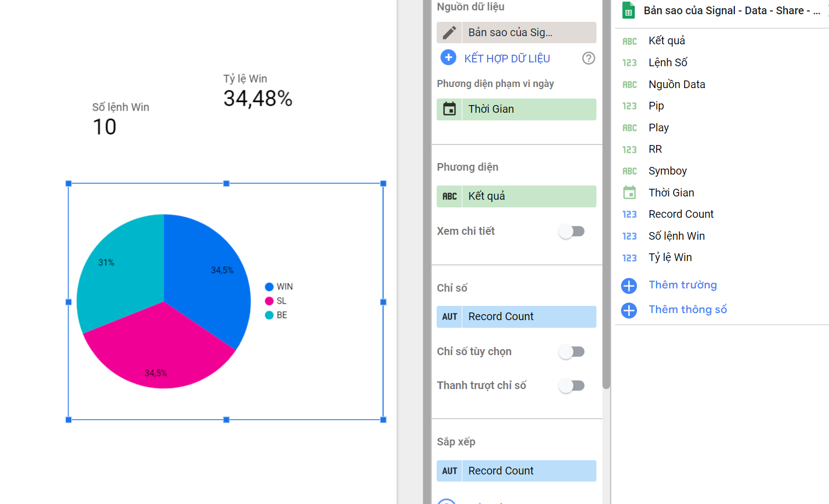Click the calendar icon beside Thời Gian dimension
Screen dimensions: 829x504
(449, 109)
